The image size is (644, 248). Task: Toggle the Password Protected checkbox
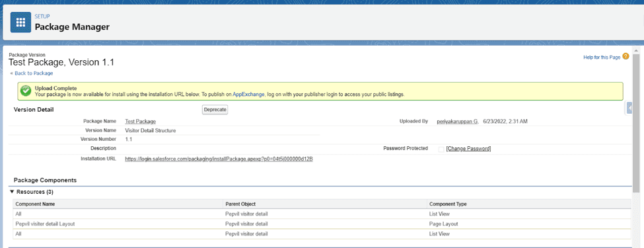pos(441,149)
